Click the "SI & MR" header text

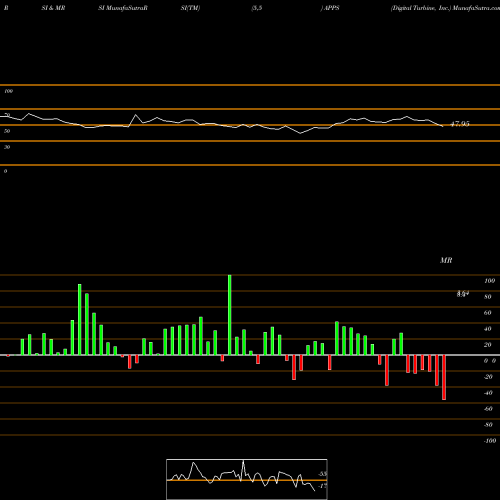tap(53, 8)
